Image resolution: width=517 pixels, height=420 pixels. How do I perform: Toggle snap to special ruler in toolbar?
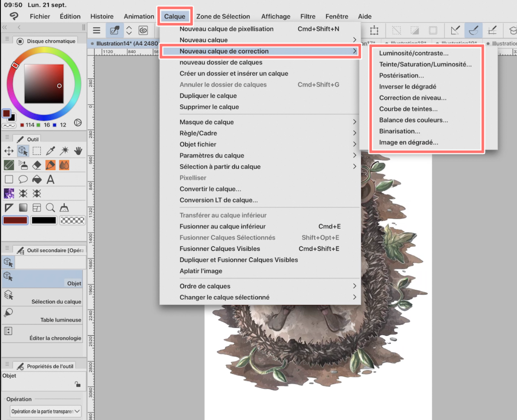tap(473, 30)
